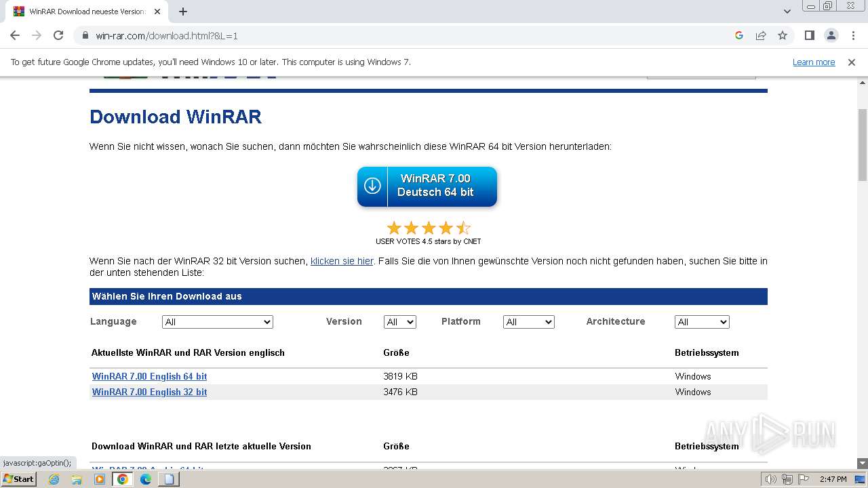The image size is (868, 488).
Task: Click the Google icon in address bar
Action: [739, 35]
